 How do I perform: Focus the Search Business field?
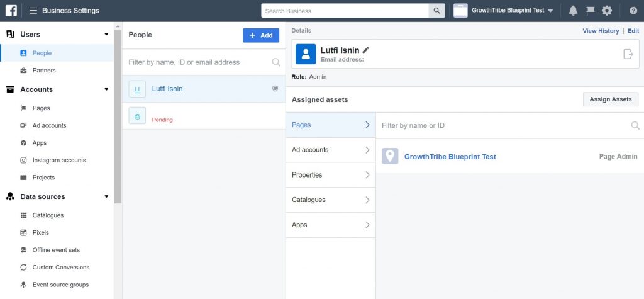click(345, 11)
